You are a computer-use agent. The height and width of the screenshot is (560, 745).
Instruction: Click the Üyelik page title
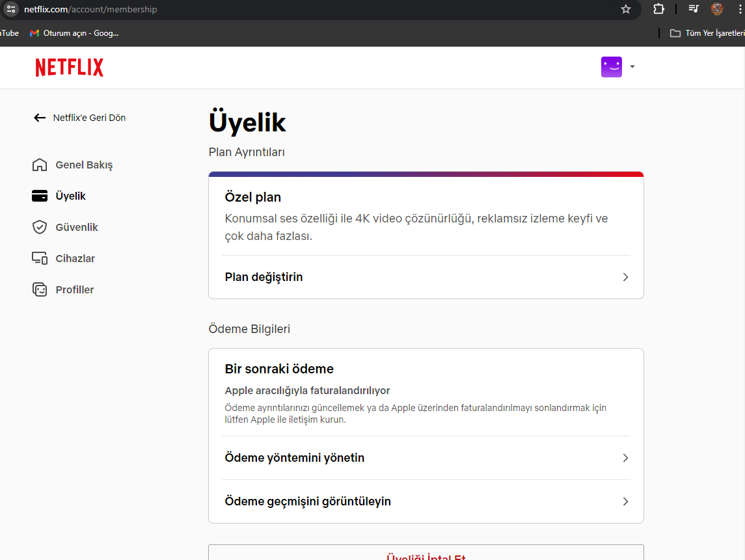pos(247,122)
